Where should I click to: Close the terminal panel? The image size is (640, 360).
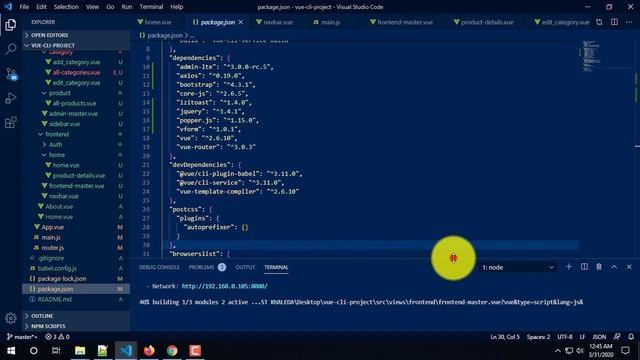[x=629, y=267]
